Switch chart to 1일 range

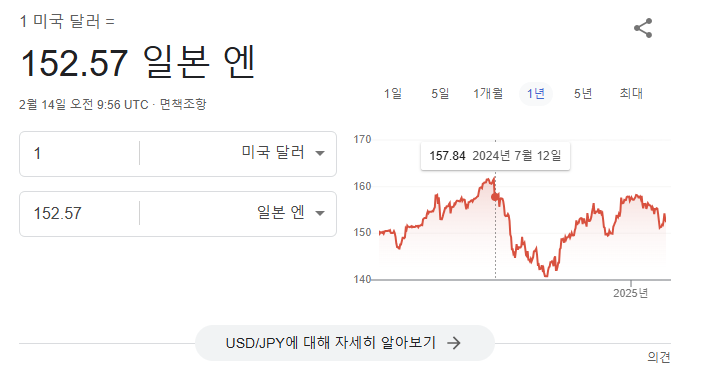393,94
